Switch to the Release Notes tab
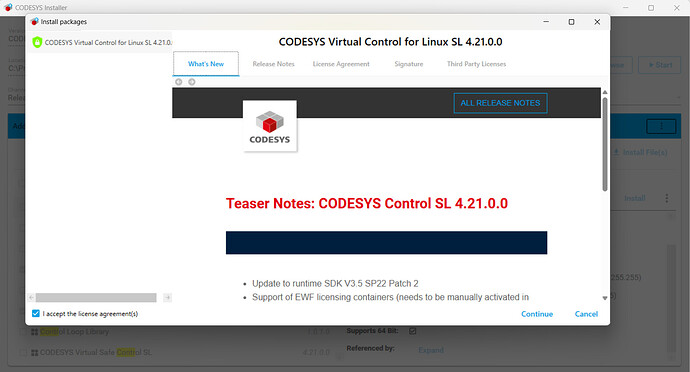Viewport: 690px width, 372px height. pos(273,64)
